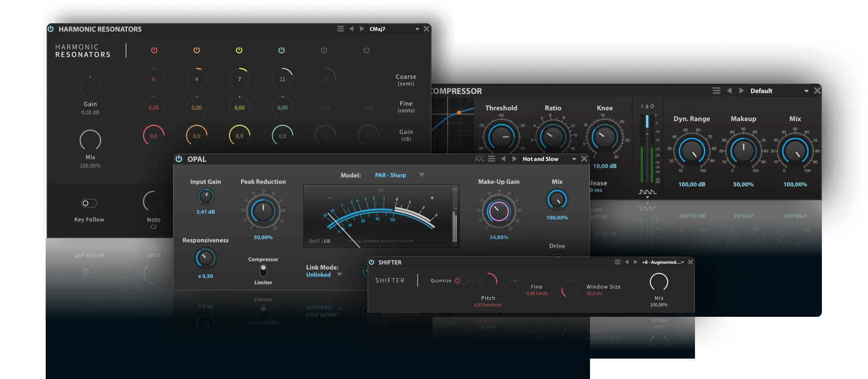The width and height of the screenshot is (868, 379).
Task: Open the Link Mode Unlinked dropdown
Action: coord(339,275)
